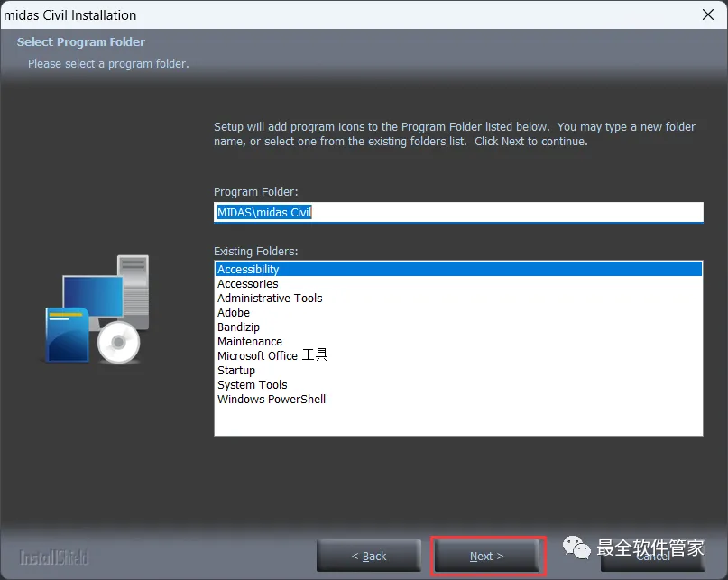
Task: Select Bandizip in existing folders
Action: (458, 327)
